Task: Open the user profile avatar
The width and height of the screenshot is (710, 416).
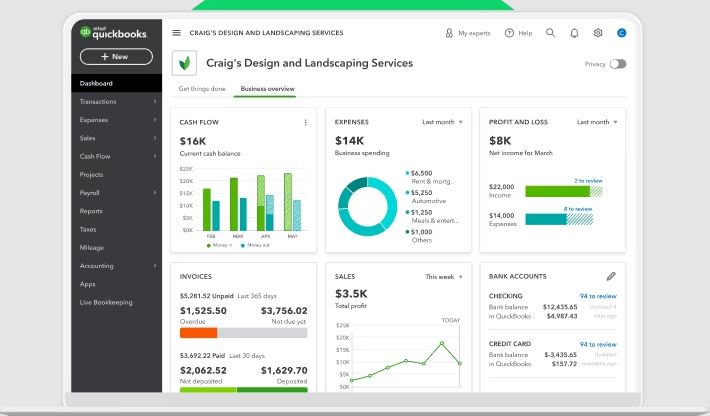Action: click(622, 33)
